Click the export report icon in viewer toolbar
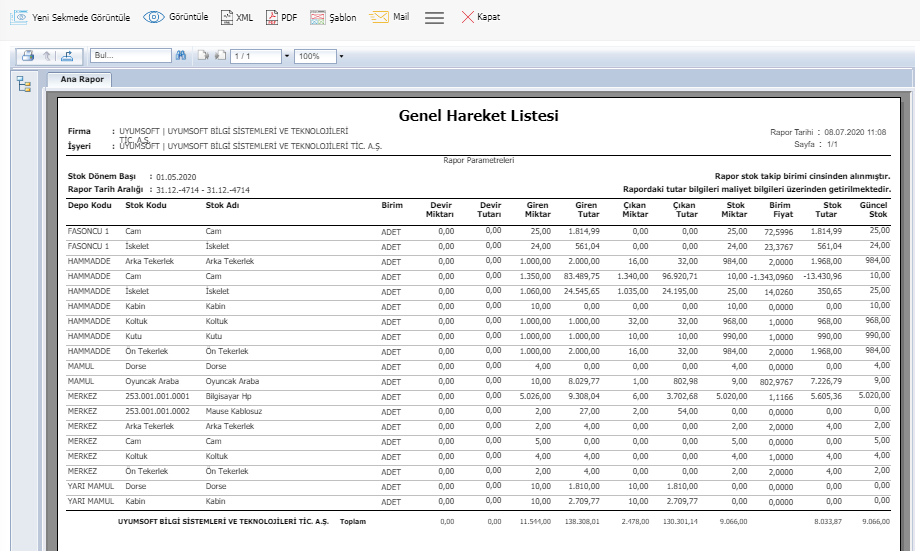 point(66,56)
